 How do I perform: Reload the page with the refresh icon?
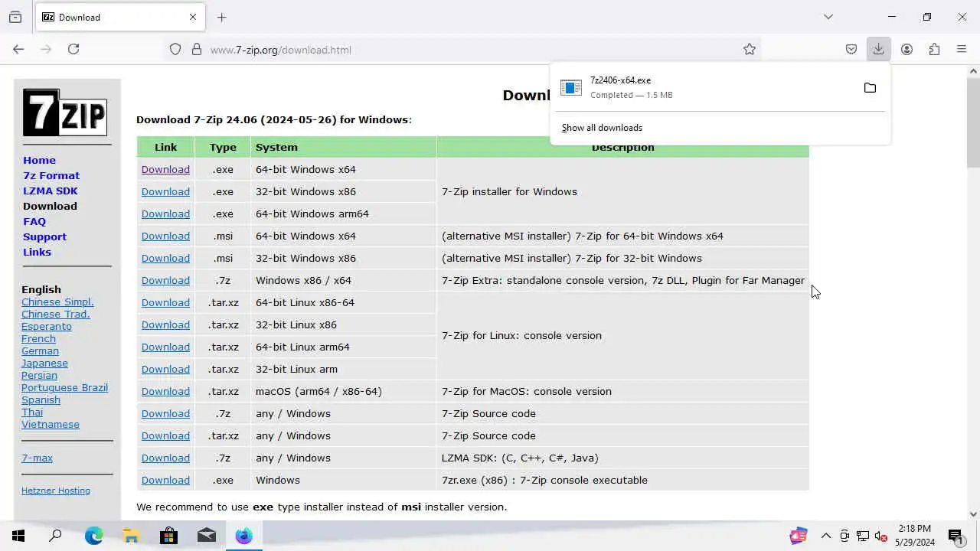[73, 49]
